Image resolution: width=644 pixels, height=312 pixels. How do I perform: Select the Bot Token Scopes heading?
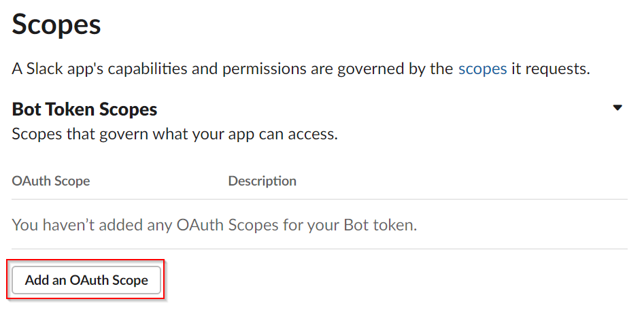84,109
